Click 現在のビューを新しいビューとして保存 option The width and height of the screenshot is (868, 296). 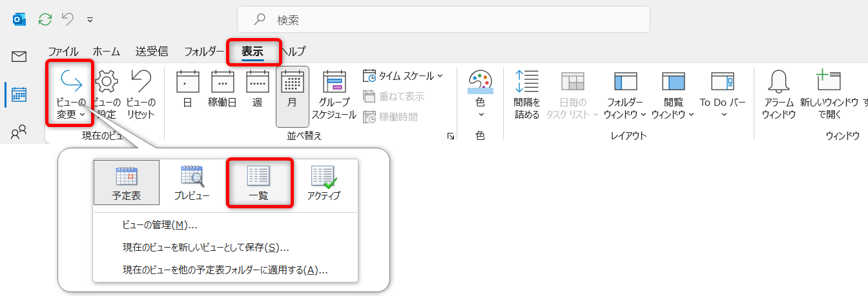coord(205,248)
